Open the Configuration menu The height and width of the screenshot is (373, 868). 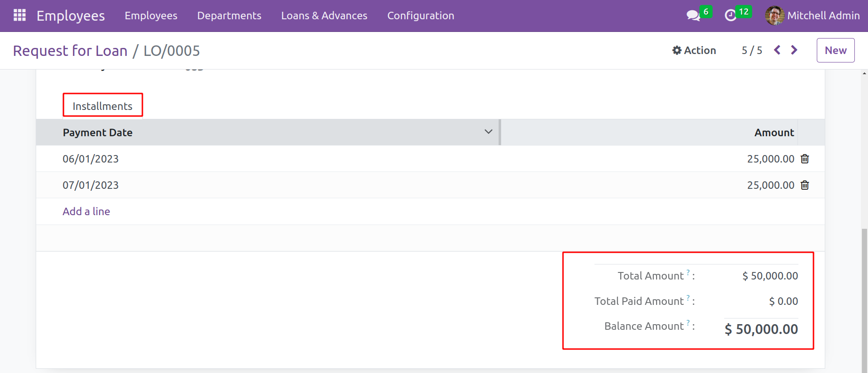pyautogui.click(x=420, y=16)
